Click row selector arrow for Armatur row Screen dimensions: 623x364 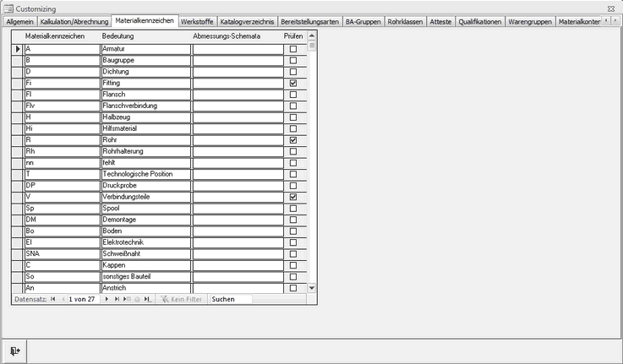[x=18, y=50]
